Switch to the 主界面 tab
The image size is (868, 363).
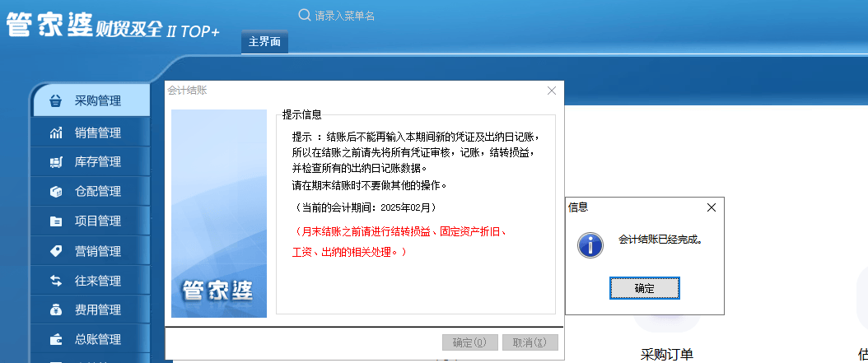(x=264, y=41)
